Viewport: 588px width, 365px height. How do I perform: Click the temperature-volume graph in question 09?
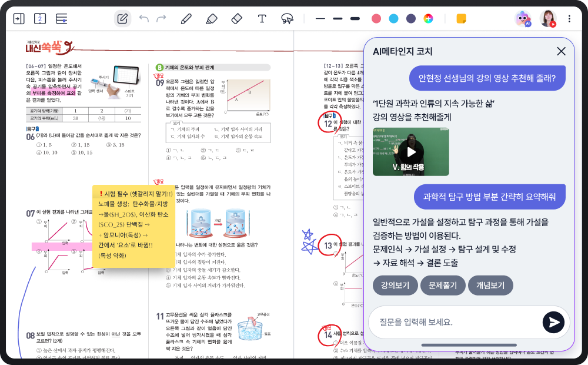point(245,97)
